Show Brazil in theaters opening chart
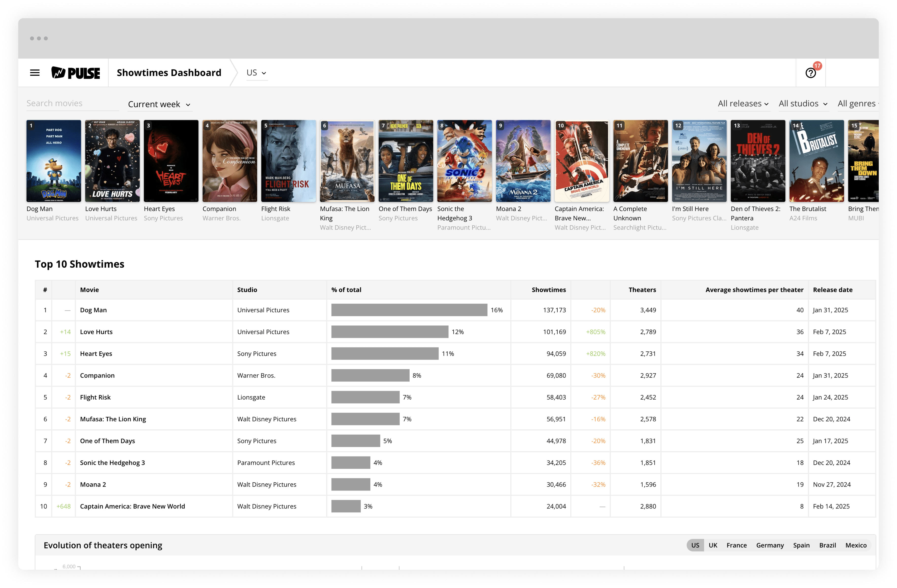The width and height of the screenshot is (897, 588). pyautogui.click(x=827, y=545)
